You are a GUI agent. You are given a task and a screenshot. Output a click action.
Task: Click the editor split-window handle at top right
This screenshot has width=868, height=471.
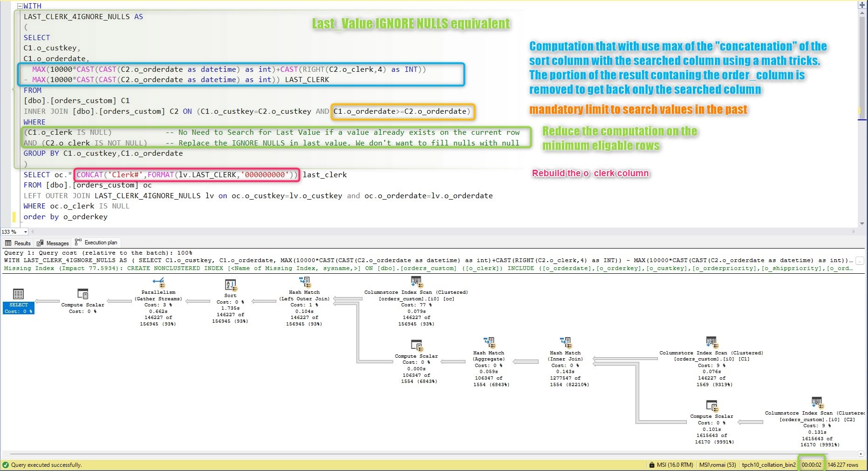[x=862, y=5]
